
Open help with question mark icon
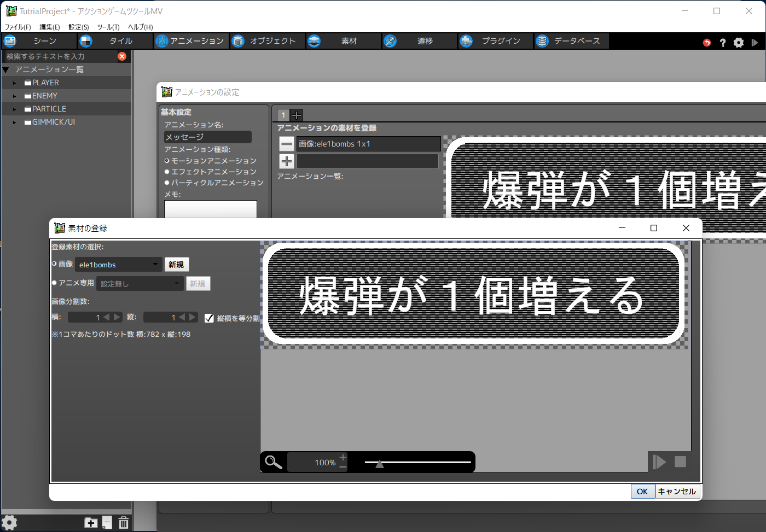(x=723, y=43)
